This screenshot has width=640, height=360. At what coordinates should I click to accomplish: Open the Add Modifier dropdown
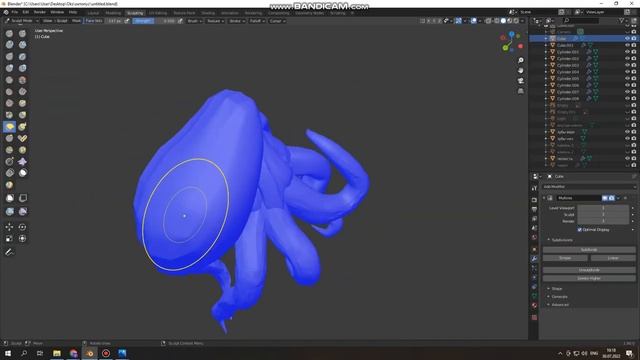[x=589, y=187]
